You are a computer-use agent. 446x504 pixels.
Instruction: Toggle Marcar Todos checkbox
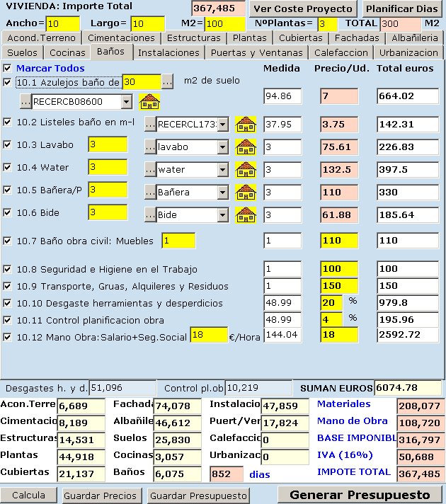[x=7, y=68]
